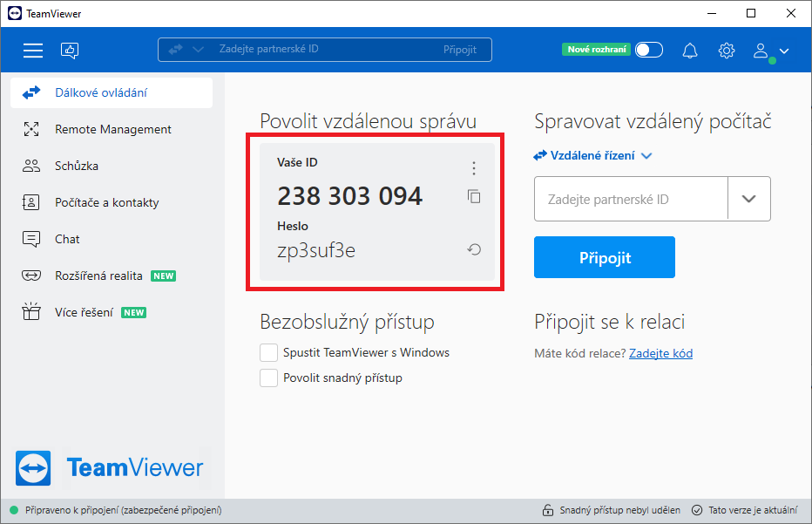The width and height of the screenshot is (812, 524).
Task: Check Povolit snadný přístup option
Action: pyautogui.click(x=268, y=378)
